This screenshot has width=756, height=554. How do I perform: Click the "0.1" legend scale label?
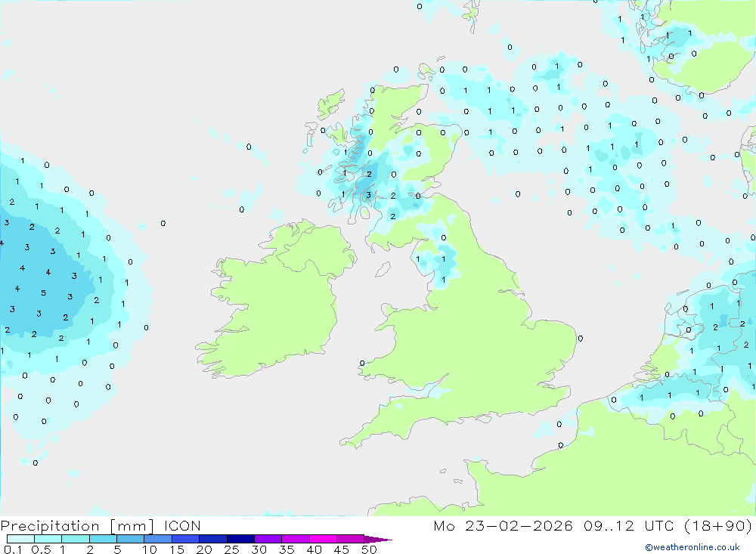coord(13,549)
